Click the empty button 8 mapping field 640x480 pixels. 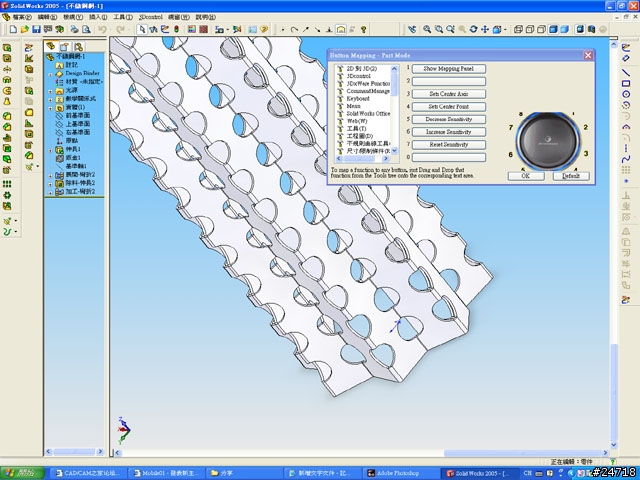[x=449, y=157]
